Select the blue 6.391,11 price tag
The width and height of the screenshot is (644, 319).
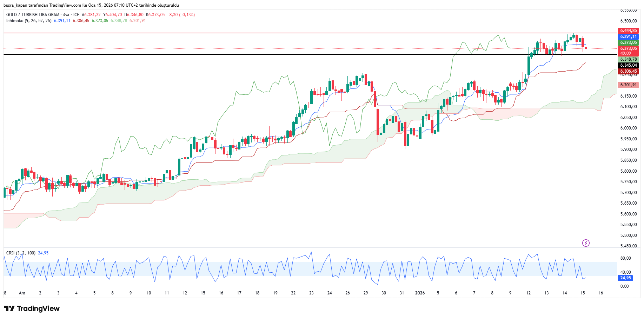pos(628,36)
